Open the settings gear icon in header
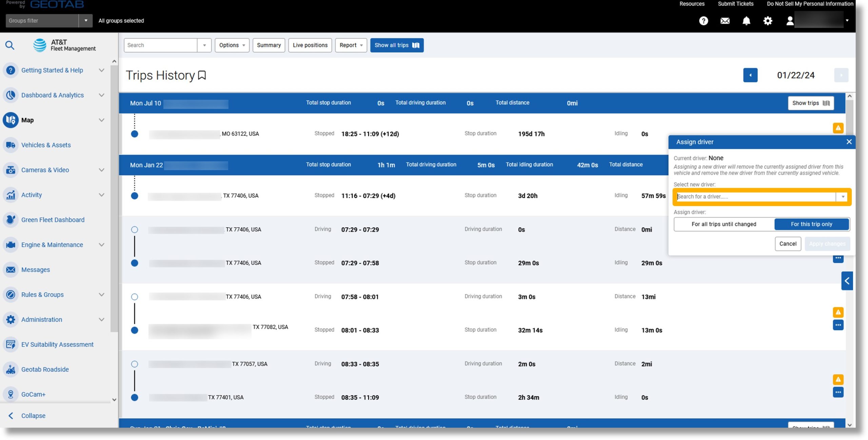Screen dimensions: 868x440 [x=768, y=21]
